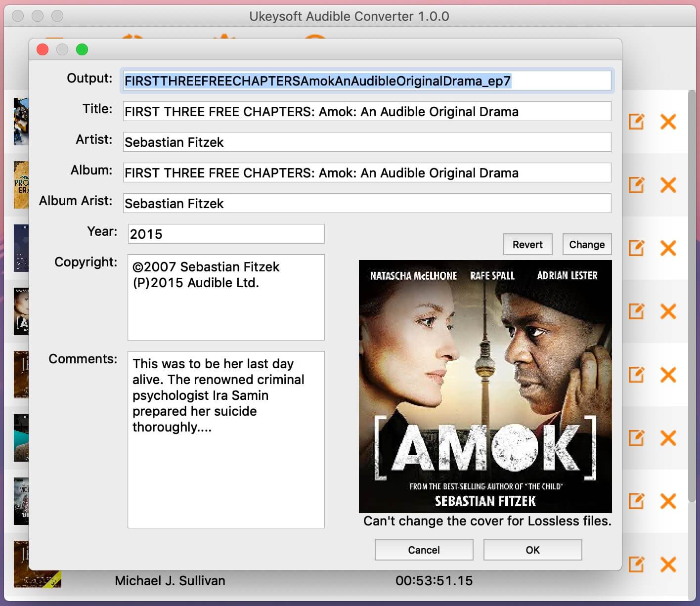This screenshot has width=700, height=606.
Task: Delete the second list row using its X icon
Action: point(668,184)
